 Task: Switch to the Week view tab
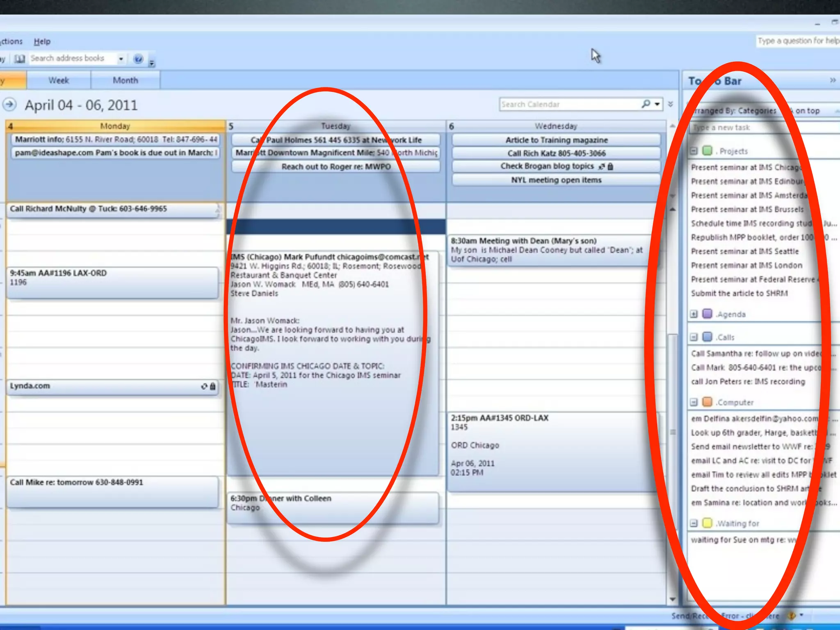(59, 80)
